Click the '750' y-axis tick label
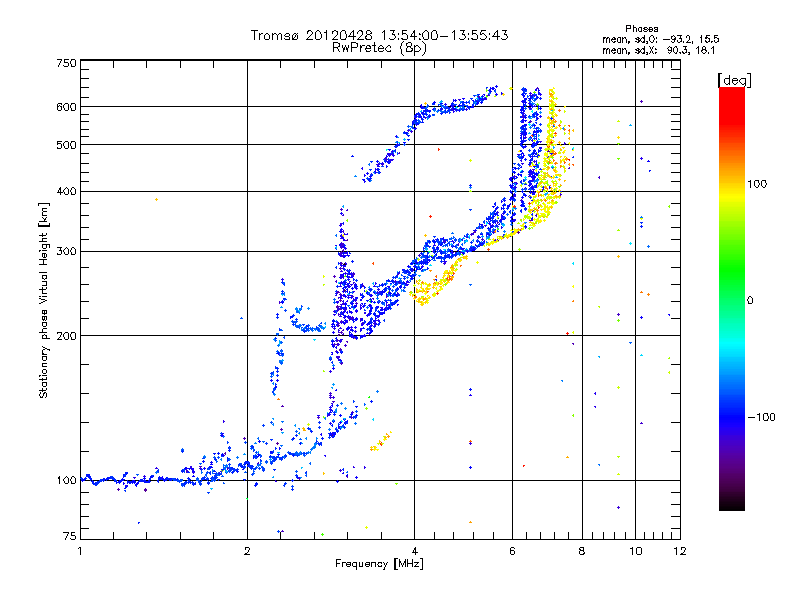Viewport: 800px width, 600px height. pyautogui.click(x=67, y=63)
